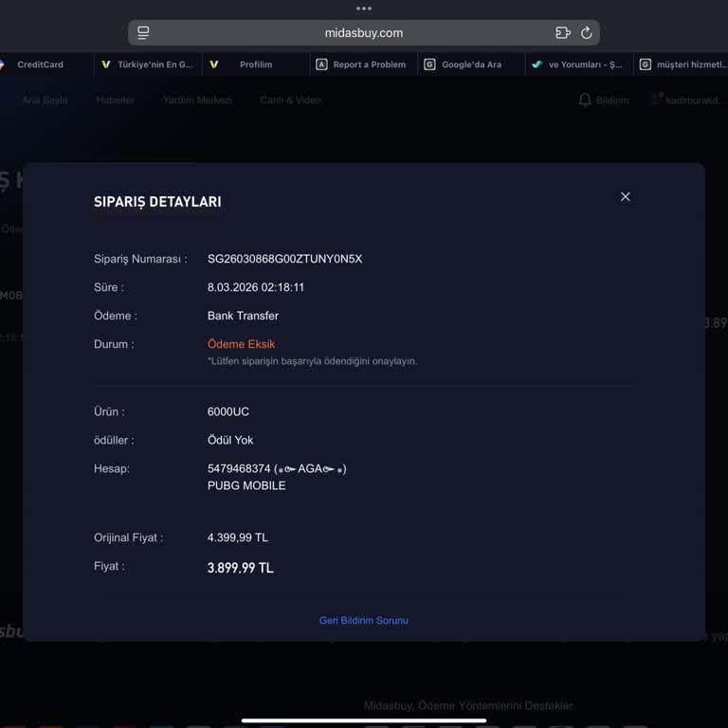Select final price 3.899,99 TL
The height and width of the screenshot is (728, 728).
tap(240, 568)
